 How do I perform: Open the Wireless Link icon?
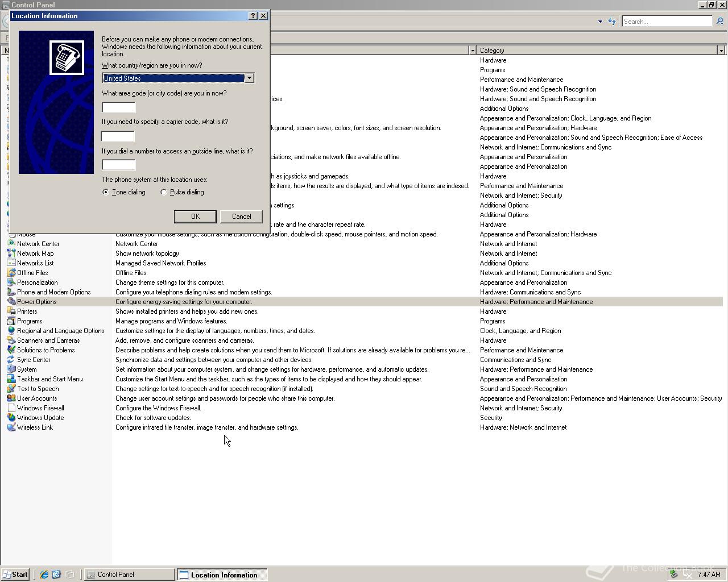coord(11,427)
